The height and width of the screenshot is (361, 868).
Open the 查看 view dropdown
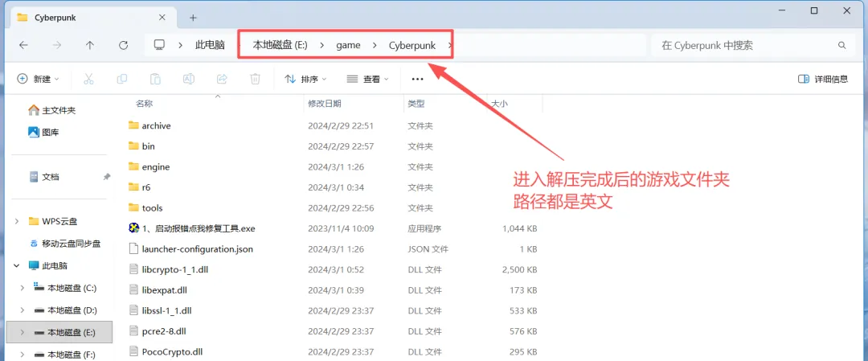point(367,79)
